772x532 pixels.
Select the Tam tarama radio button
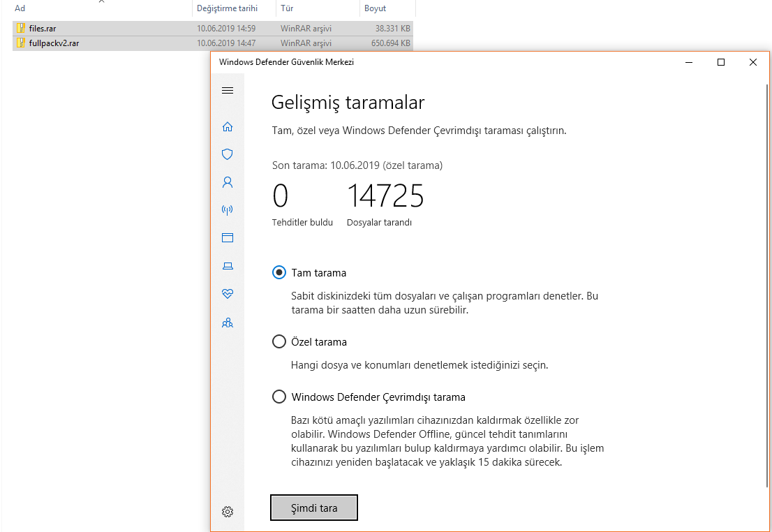click(x=279, y=272)
